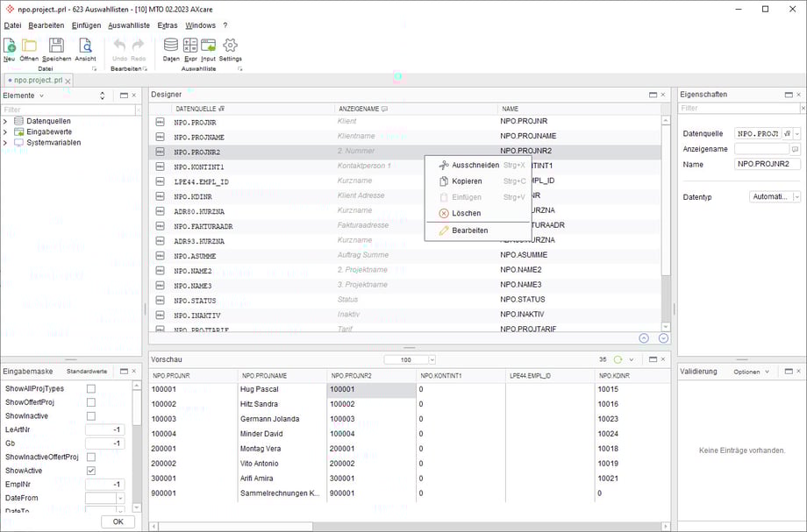Viewport: 807px width, 532px height.
Task: Tick the ShowInactive checkbox
Action: pos(91,415)
